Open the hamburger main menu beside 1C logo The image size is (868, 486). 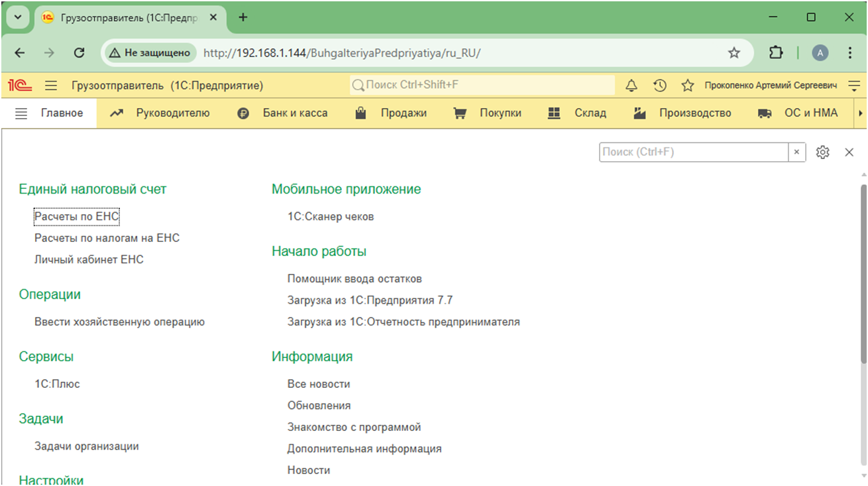[52, 86]
